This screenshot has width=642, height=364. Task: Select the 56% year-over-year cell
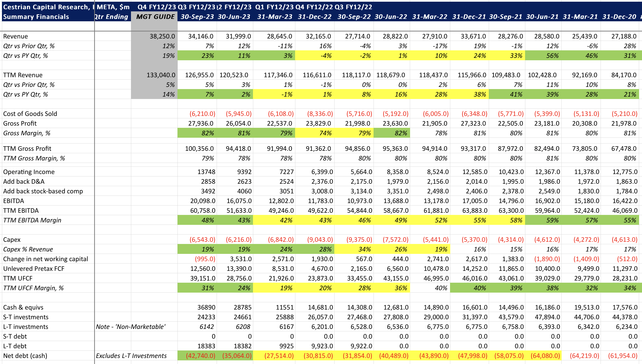coord(543,55)
